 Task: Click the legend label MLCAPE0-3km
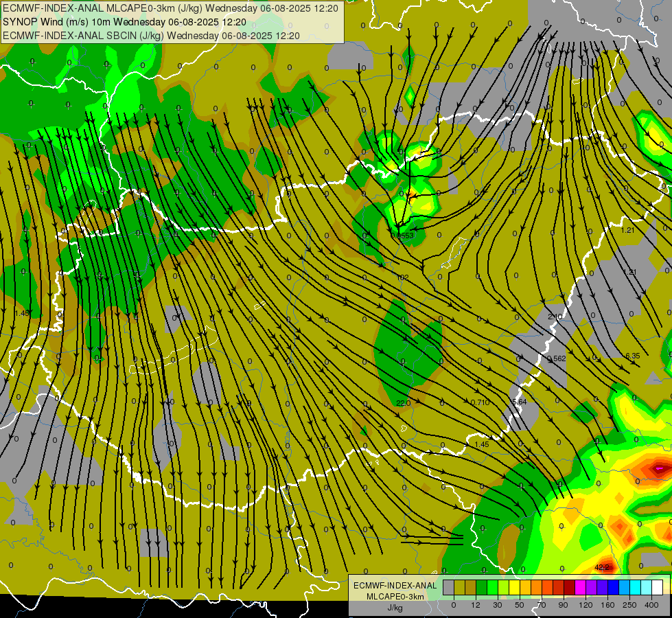click(395, 596)
